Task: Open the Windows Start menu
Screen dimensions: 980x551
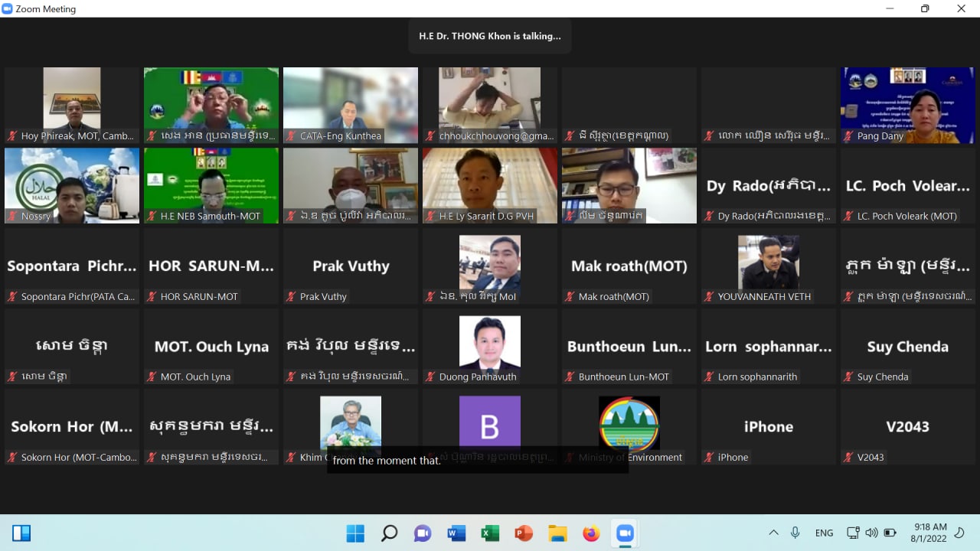Action: [x=355, y=533]
